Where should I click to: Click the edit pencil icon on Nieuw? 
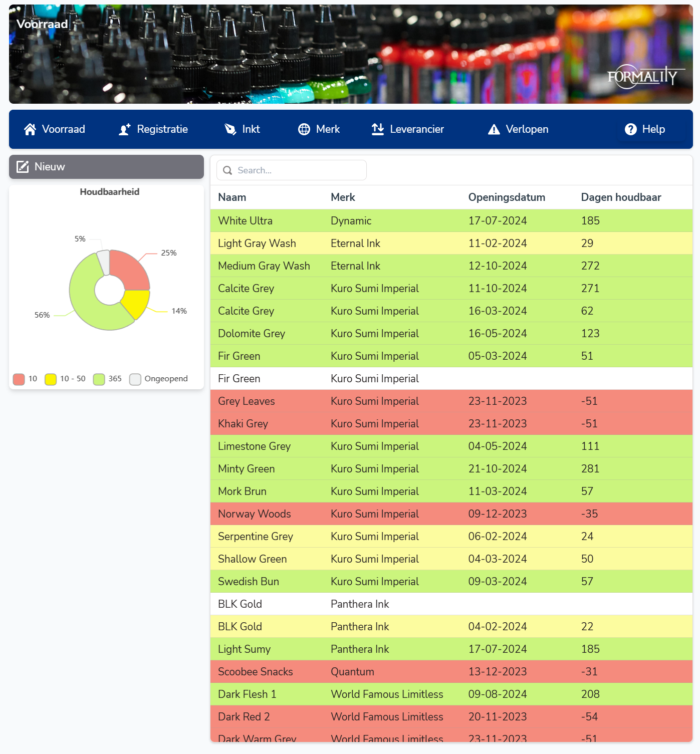[x=23, y=167]
